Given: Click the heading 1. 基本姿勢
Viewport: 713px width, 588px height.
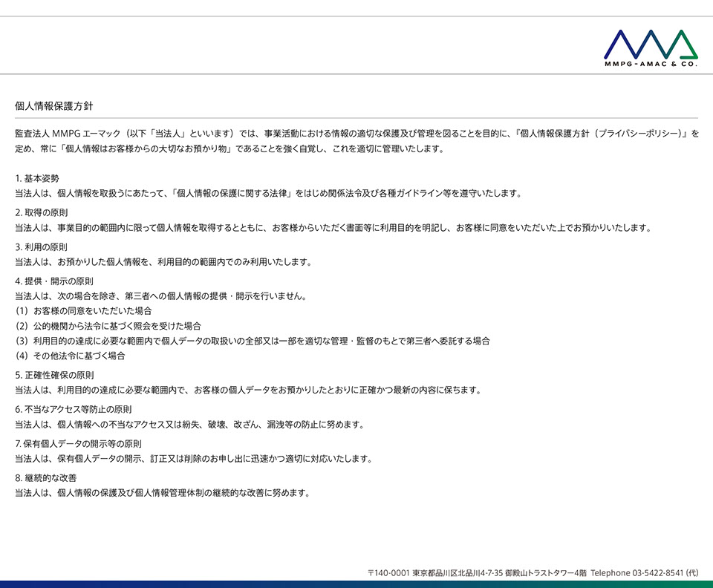Looking at the screenshot, I should (37, 179).
